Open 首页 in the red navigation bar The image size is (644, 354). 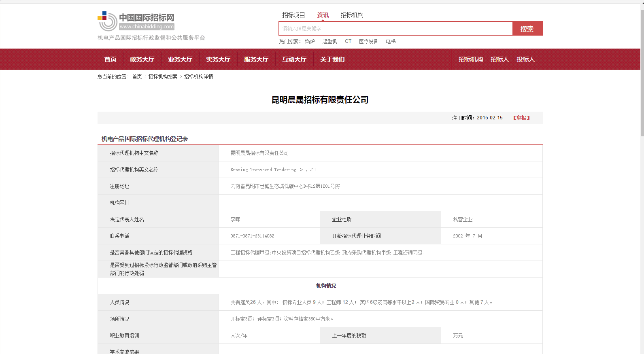coord(110,59)
